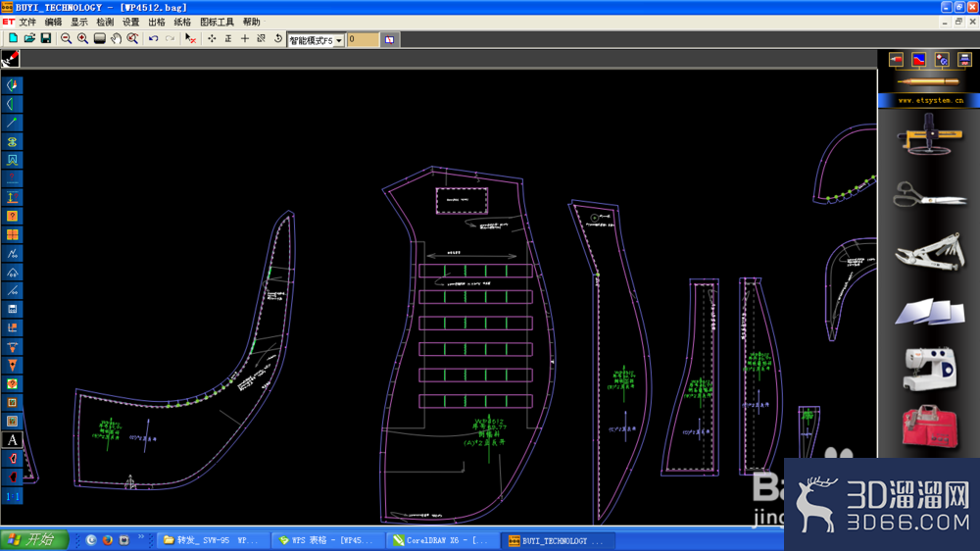980x551 pixels.
Task: Open the 纸格 menu
Action: (x=182, y=22)
